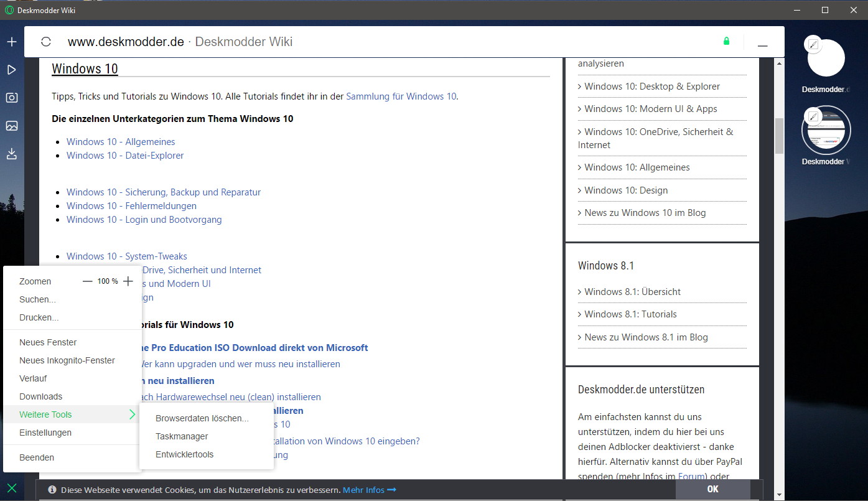Switch to the first Deskmodder tab bubble
The height and width of the screenshot is (501, 868).
(x=826, y=59)
